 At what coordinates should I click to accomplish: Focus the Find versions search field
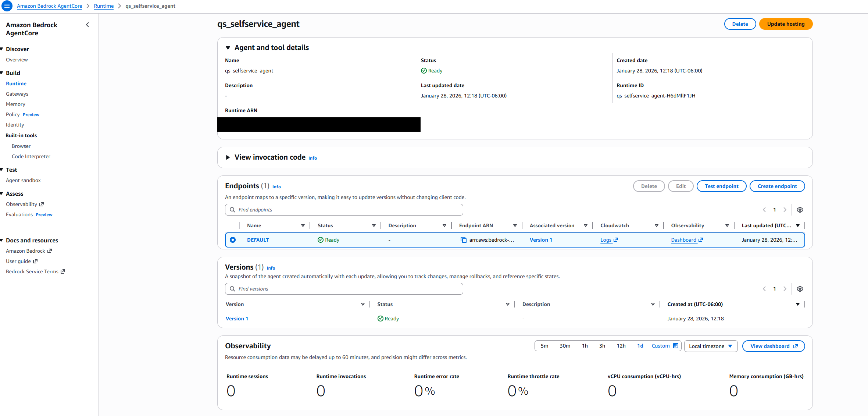click(x=344, y=289)
